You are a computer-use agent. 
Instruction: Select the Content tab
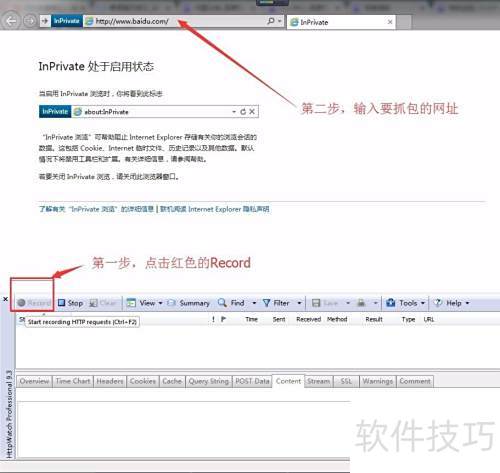pos(288,381)
